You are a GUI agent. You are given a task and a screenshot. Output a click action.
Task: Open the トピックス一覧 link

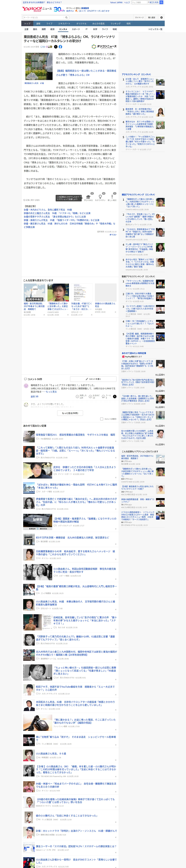155,29
